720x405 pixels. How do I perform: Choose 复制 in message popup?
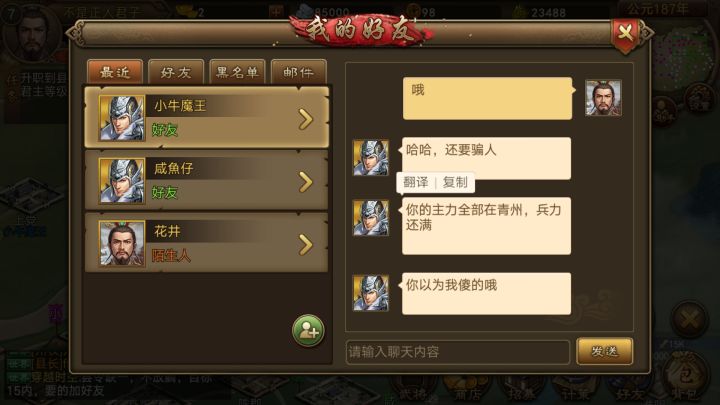tap(455, 182)
